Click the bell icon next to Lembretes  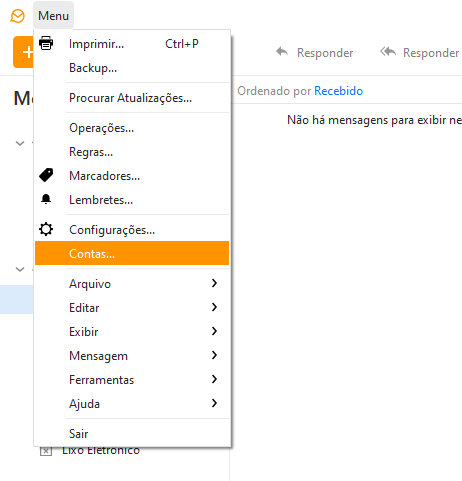coord(46,199)
